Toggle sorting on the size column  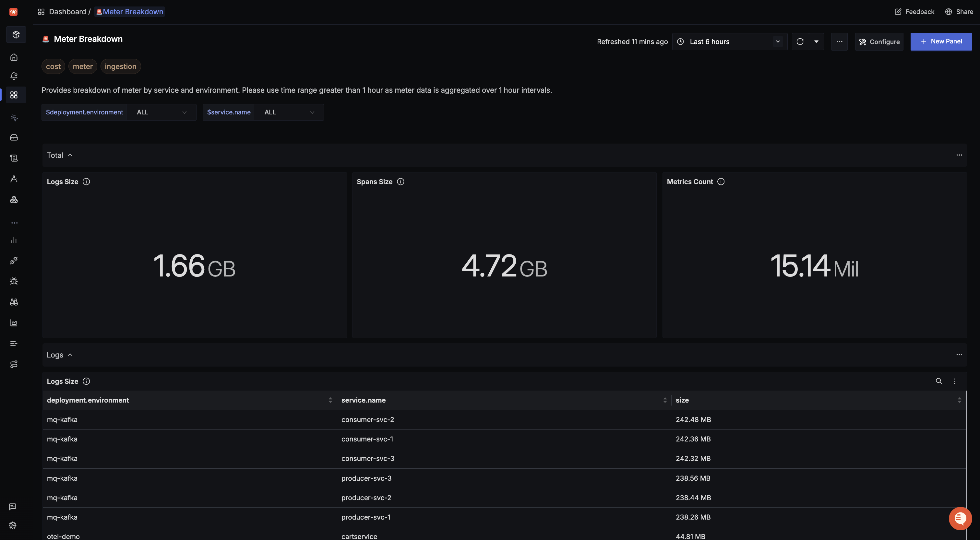[x=960, y=400]
